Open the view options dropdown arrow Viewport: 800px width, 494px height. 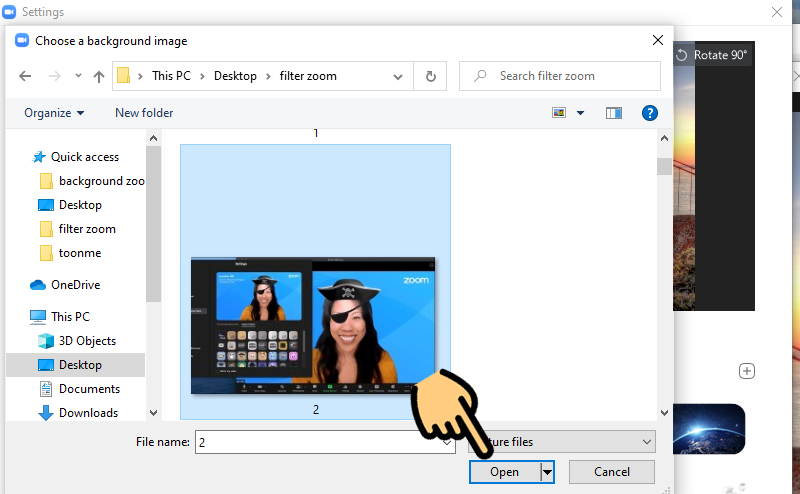point(580,113)
